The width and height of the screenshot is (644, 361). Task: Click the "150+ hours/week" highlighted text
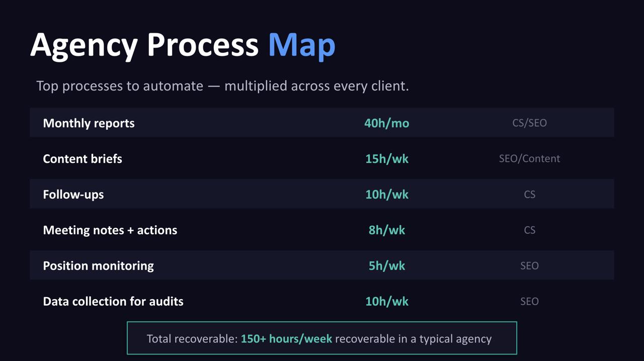click(286, 339)
